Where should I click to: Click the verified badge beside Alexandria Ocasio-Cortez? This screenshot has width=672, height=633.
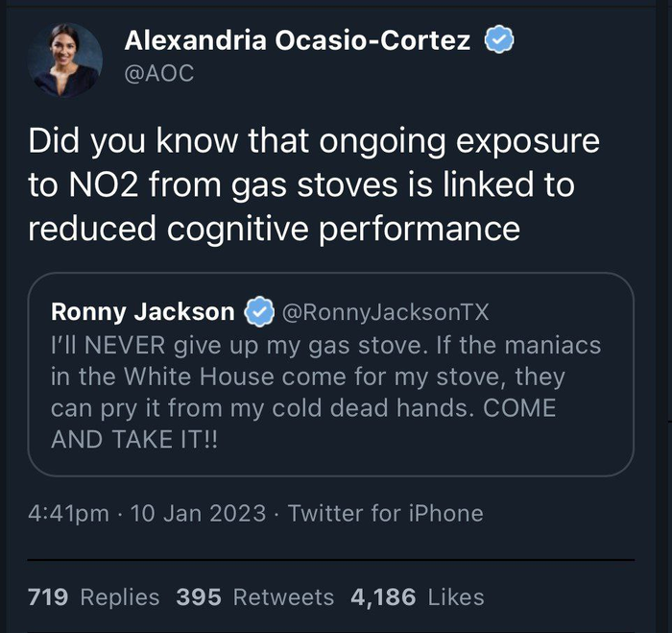pos(500,40)
